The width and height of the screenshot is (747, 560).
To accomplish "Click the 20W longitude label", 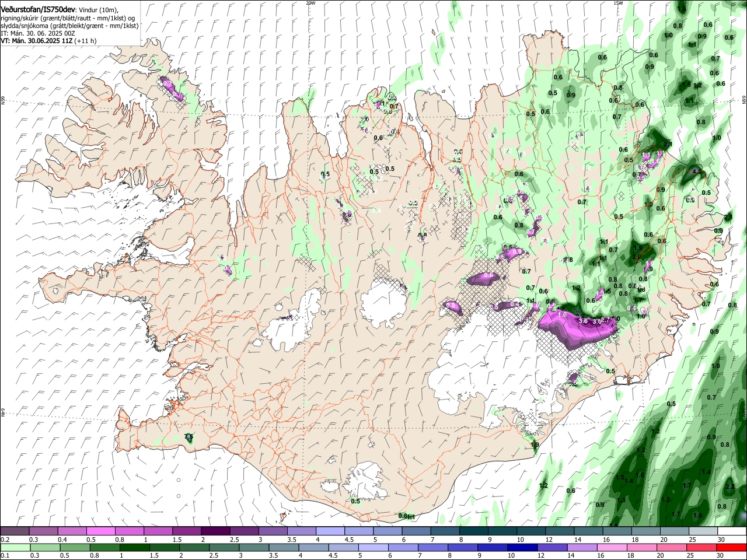I will coord(310,3).
